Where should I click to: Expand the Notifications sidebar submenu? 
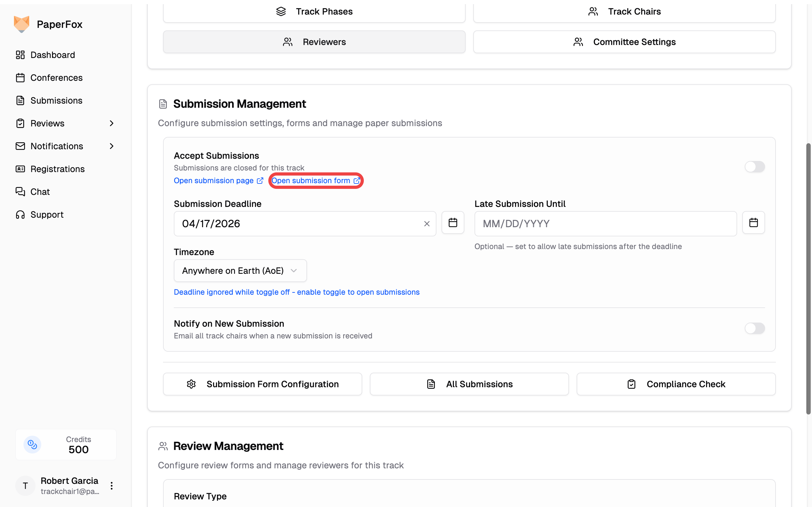point(111,146)
